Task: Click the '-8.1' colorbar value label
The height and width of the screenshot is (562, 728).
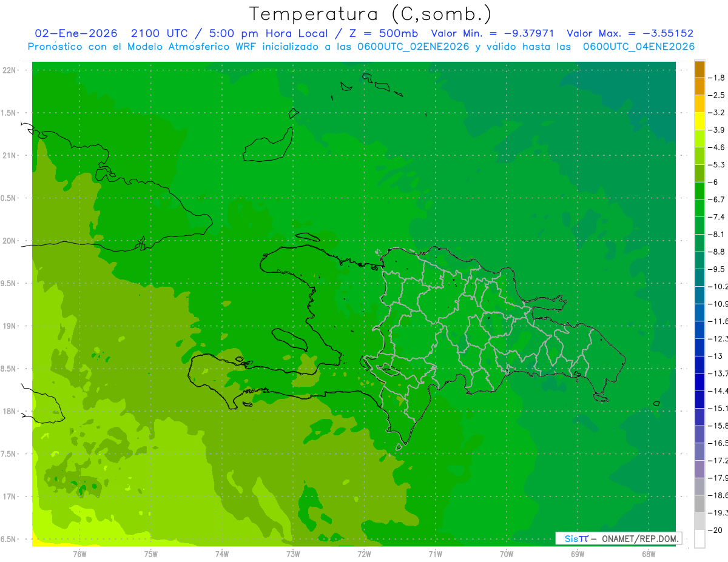Action: click(x=717, y=234)
